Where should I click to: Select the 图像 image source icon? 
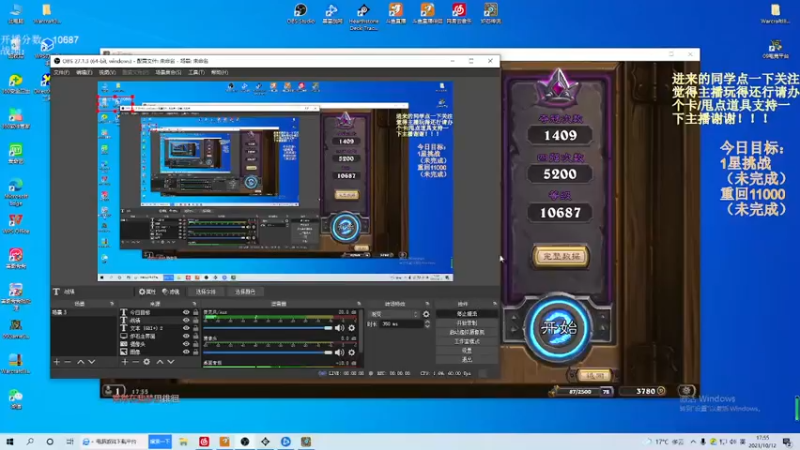[x=123, y=352]
